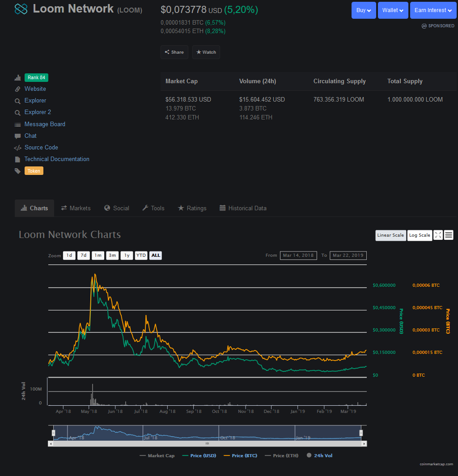Click the code brackets icon beside Source Code

tap(17, 148)
